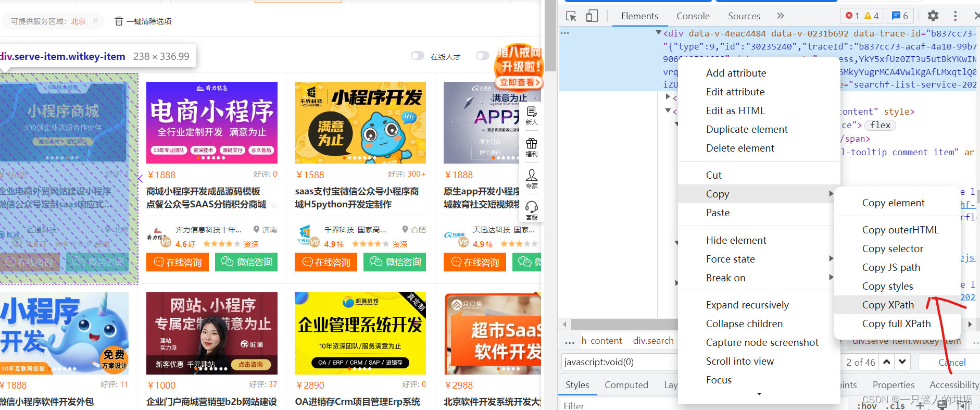Select Copy full XPath

pyautogui.click(x=897, y=324)
